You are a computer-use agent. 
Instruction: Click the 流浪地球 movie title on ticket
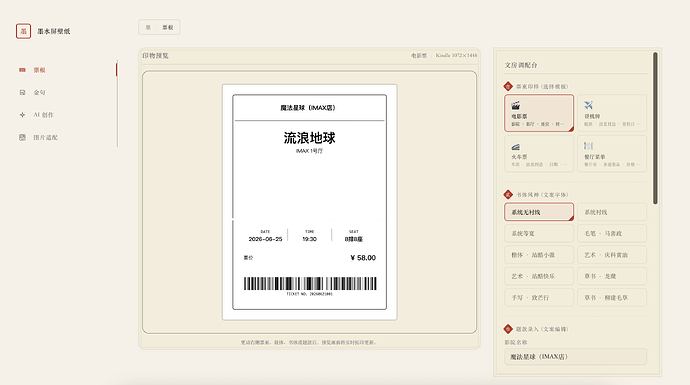pyautogui.click(x=309, y=138)
